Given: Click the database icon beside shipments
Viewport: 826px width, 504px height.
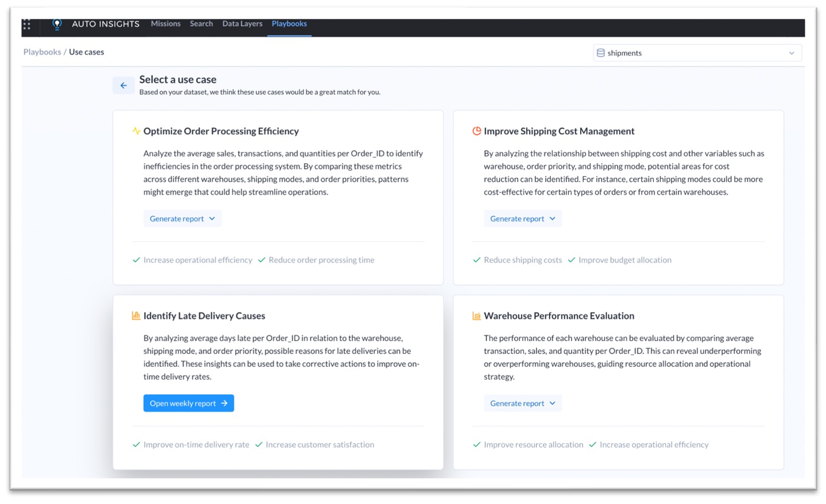Looking at the screenshot, I should [601, 53].
